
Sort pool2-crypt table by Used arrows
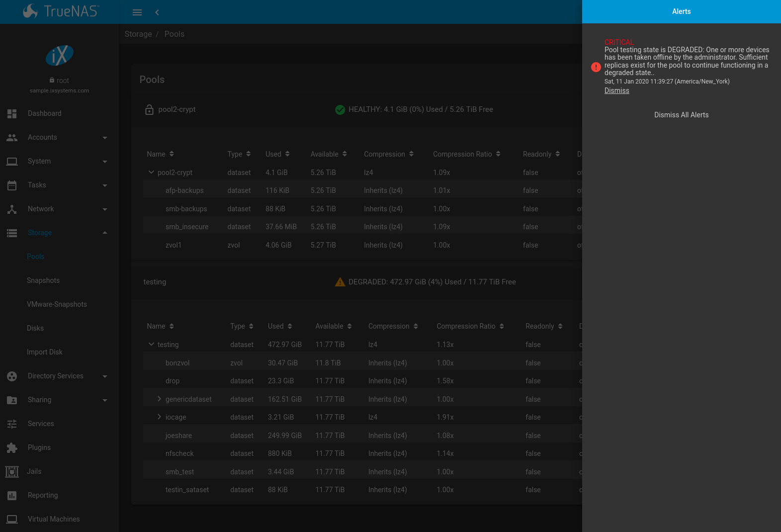click(x=287, y=154)
